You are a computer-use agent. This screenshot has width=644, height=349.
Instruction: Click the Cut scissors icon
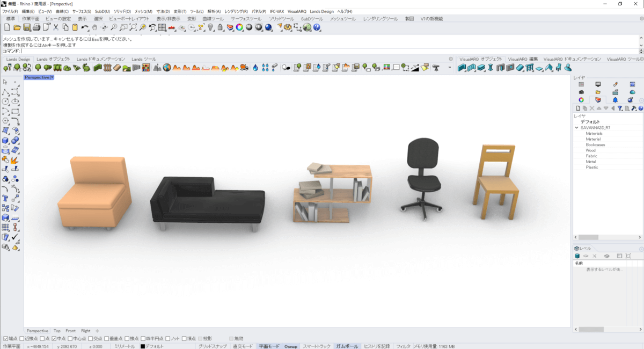coord(56,27)
